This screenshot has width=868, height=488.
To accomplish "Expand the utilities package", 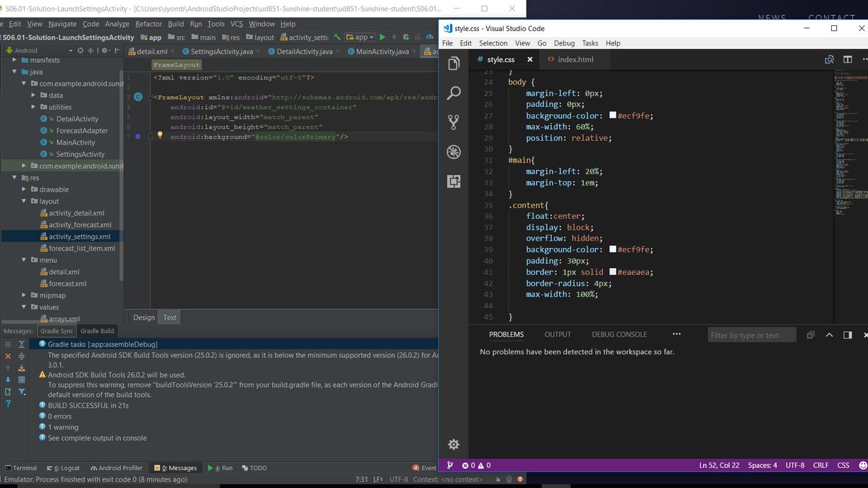I will click(x=33, y=107).
